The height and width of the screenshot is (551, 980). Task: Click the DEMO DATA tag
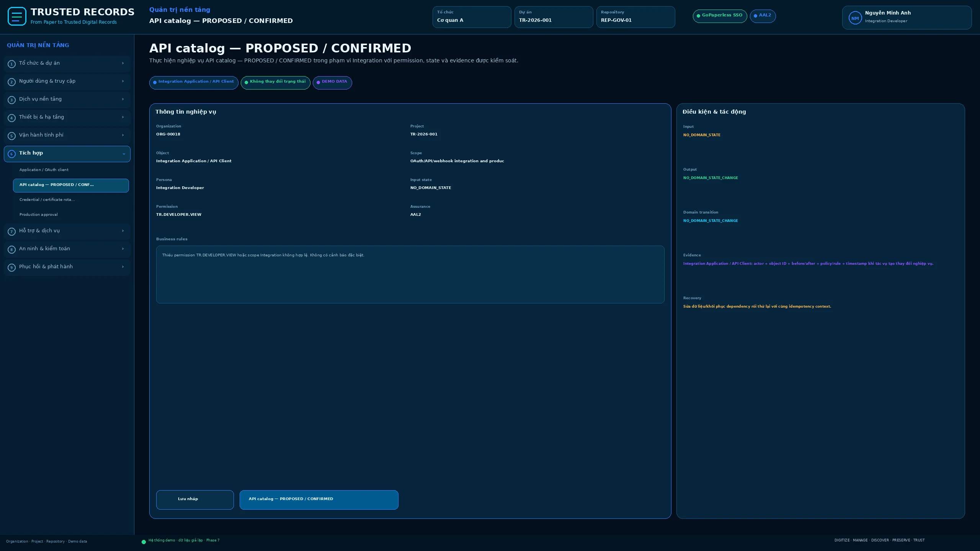click(332, 83)
